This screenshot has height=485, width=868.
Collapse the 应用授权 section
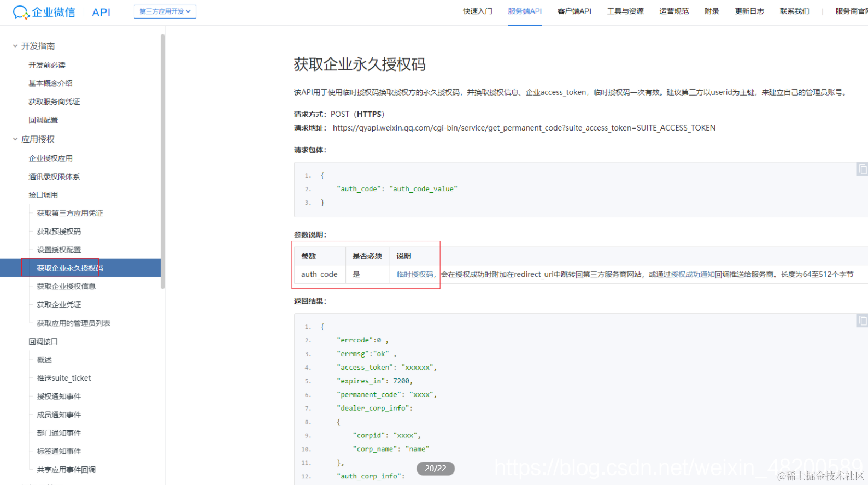tap(15, 139)
